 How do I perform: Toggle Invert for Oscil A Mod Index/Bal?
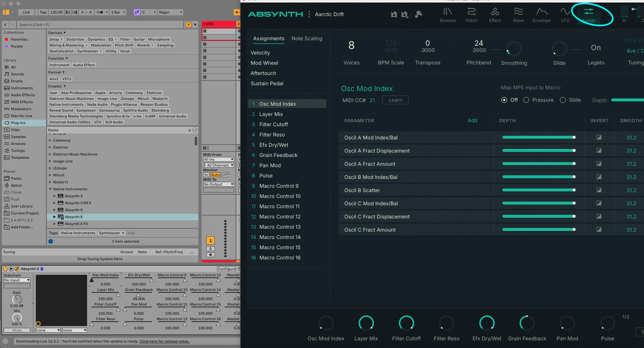(x=599, y=137)
